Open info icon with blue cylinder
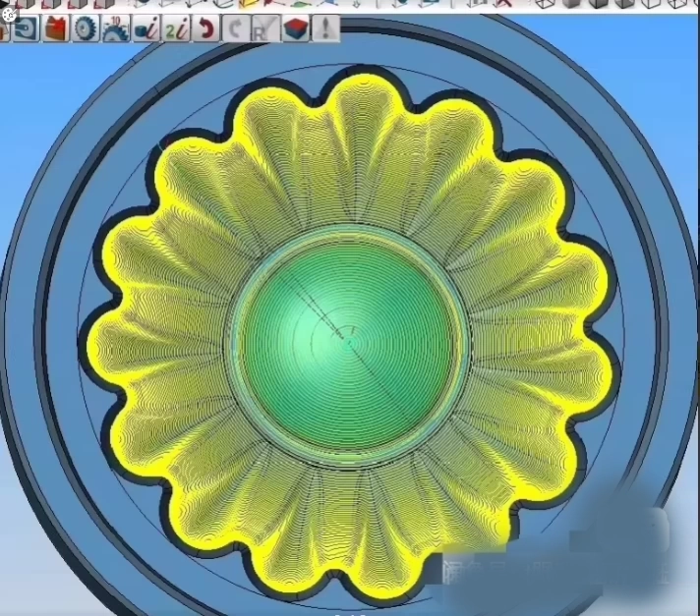The image size is (700, 616). (x=146, y=28)
